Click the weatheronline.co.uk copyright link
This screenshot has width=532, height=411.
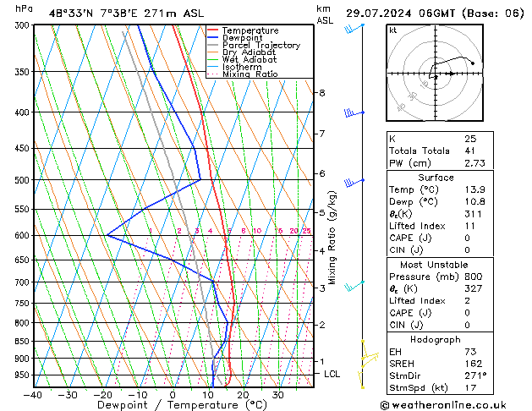click(443, 405)
